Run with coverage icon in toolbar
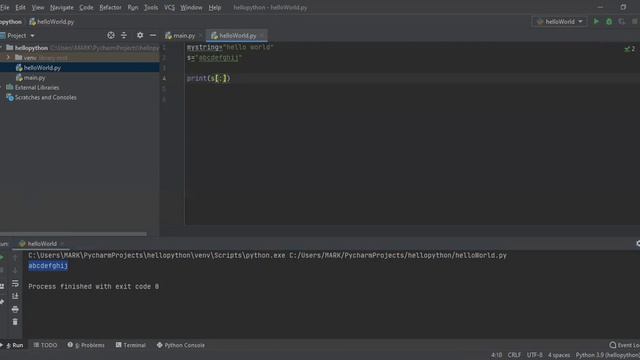The image size is (640, 360). click(x=622, y=22)
